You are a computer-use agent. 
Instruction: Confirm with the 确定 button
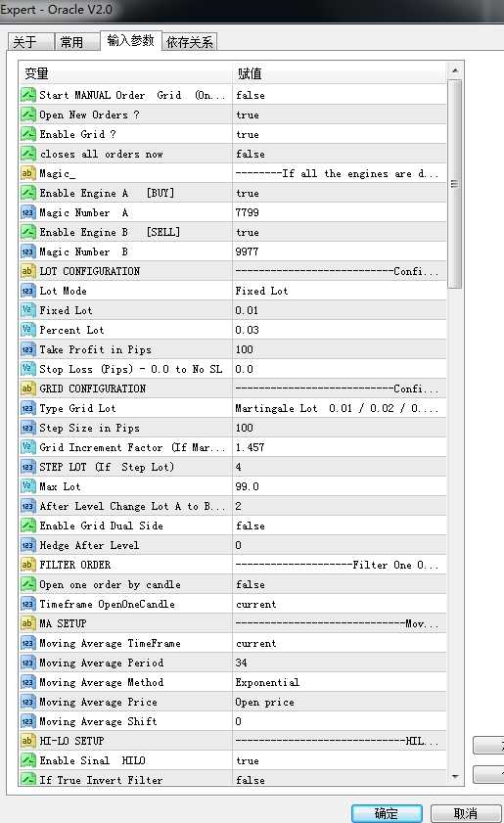tap(387, 813)
